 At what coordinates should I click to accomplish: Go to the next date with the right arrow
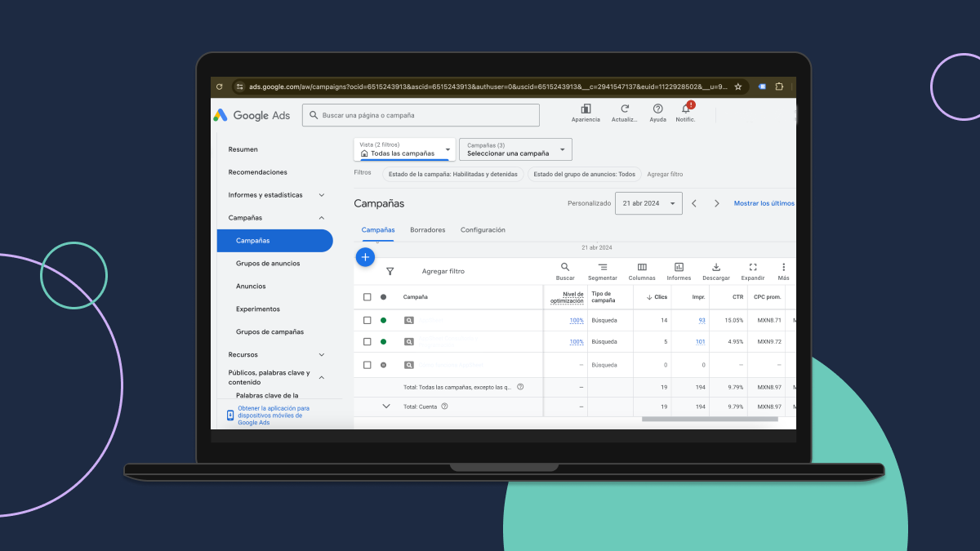tap(717, 203)
